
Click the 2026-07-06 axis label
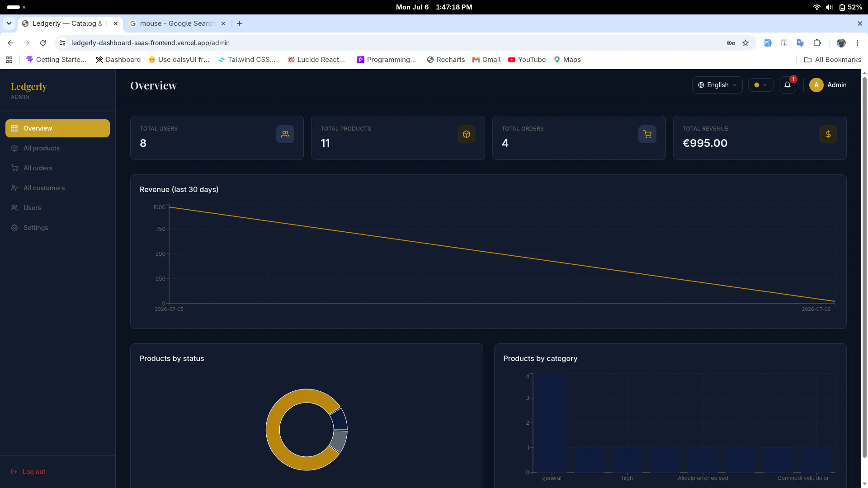coord(816,309)
